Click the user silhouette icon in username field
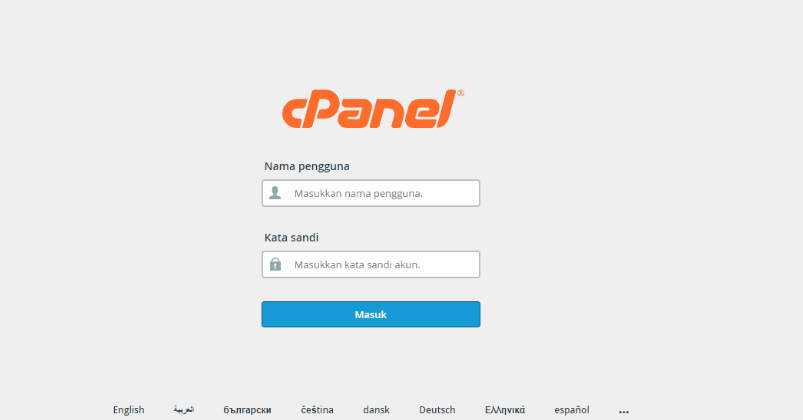 275,193
